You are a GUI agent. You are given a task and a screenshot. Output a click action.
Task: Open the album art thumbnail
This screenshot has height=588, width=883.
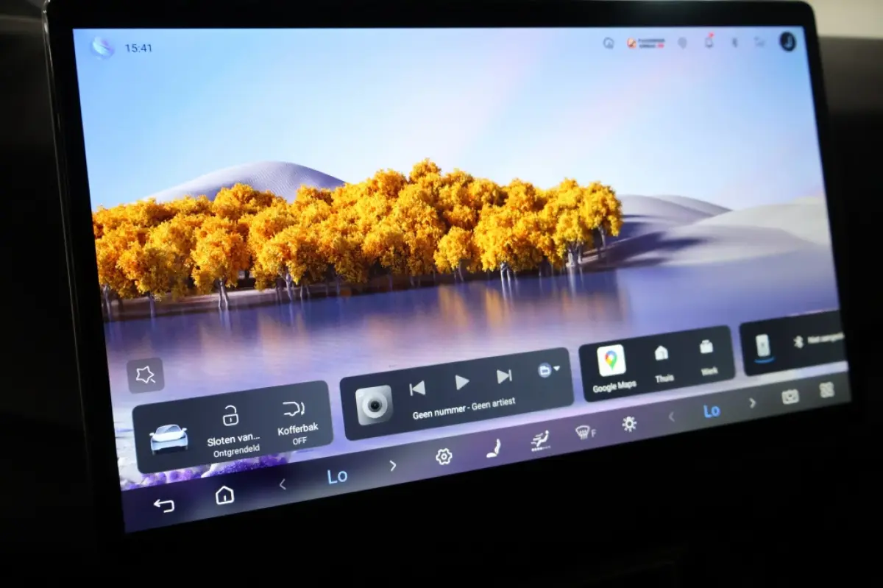374,405
